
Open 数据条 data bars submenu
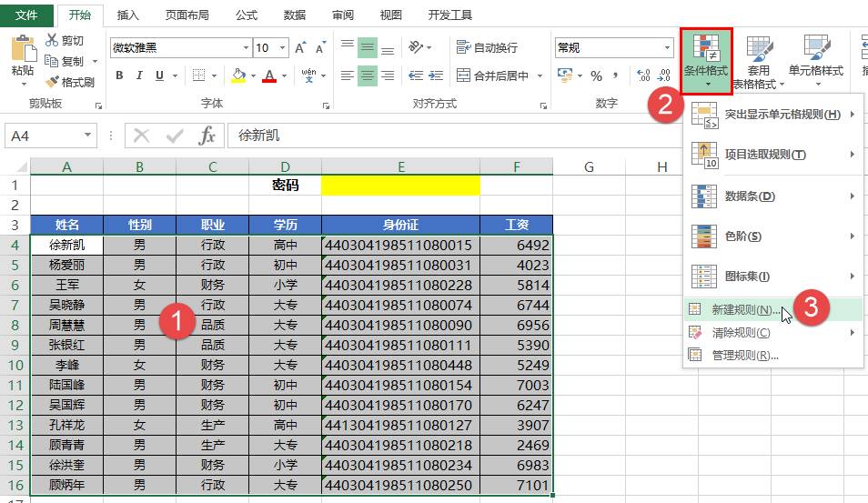point(773,196)
